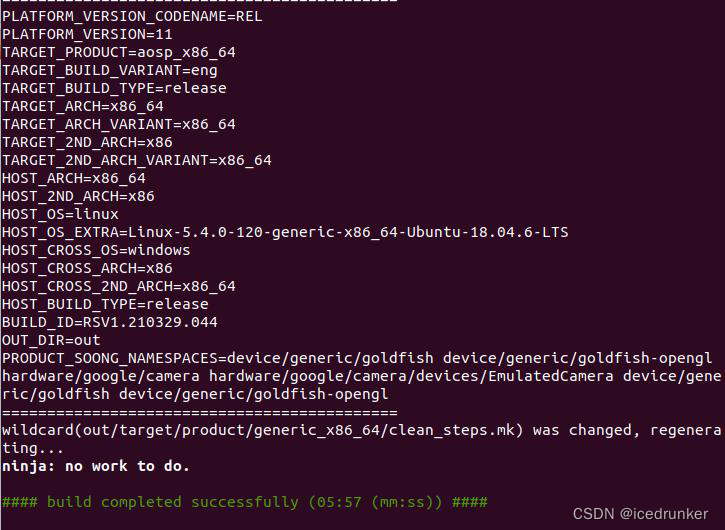Click the BUILD_ID=RSV1.210329.044 line
The height and width of the screenshot is (530, 725).
[x=110, y=322]
